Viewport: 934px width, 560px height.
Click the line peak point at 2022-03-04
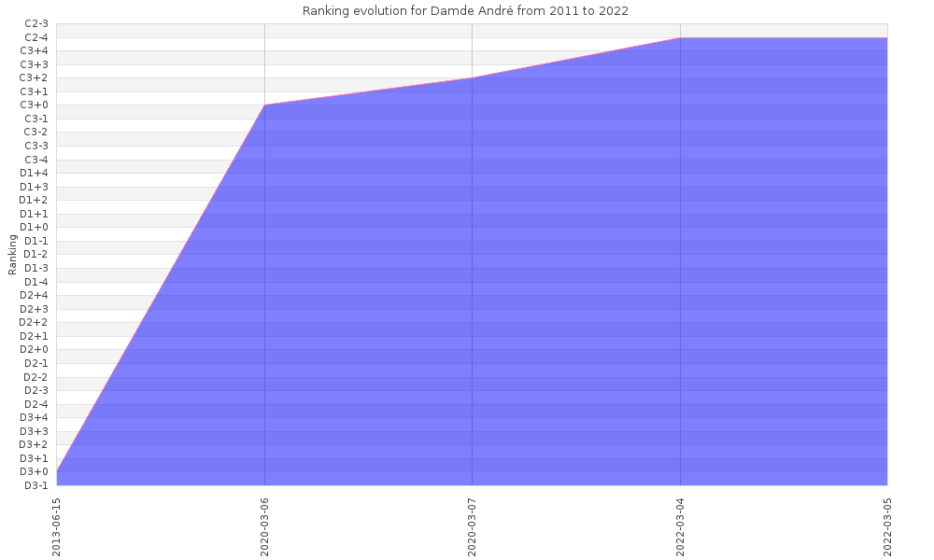pyautogui.click(x=680, y=38)
